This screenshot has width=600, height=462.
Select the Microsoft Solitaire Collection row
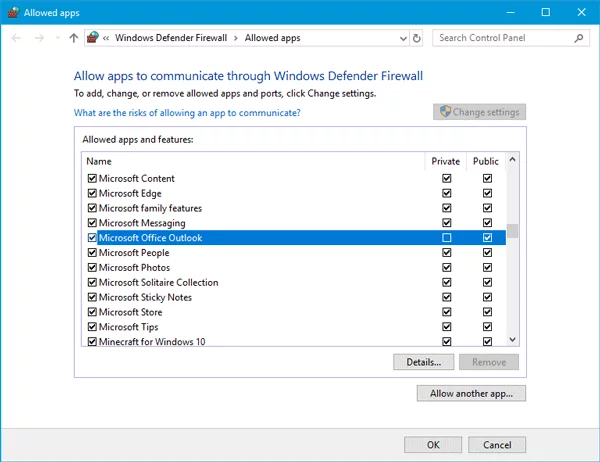(x=158, y=282)
